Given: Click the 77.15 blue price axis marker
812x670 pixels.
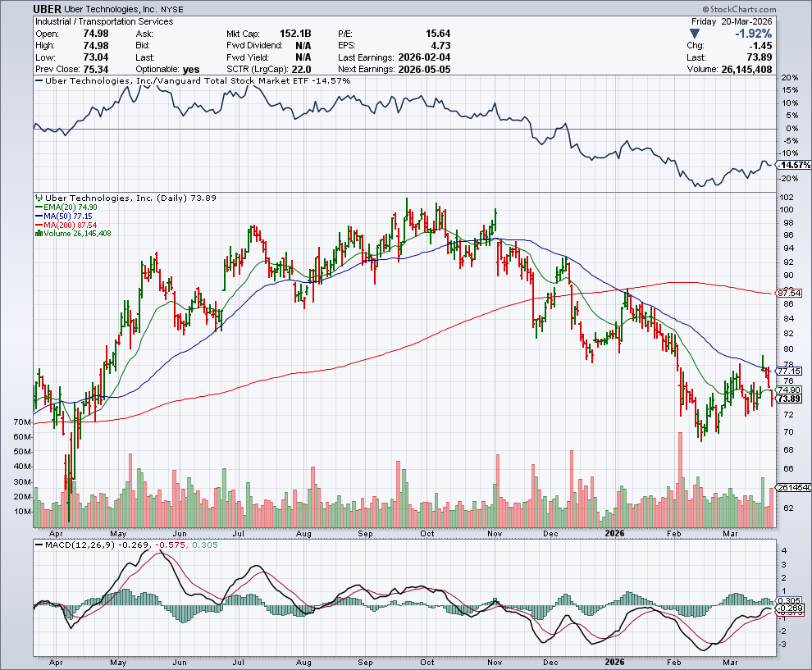Looking at the screenshot, I should tap(789, 371).
